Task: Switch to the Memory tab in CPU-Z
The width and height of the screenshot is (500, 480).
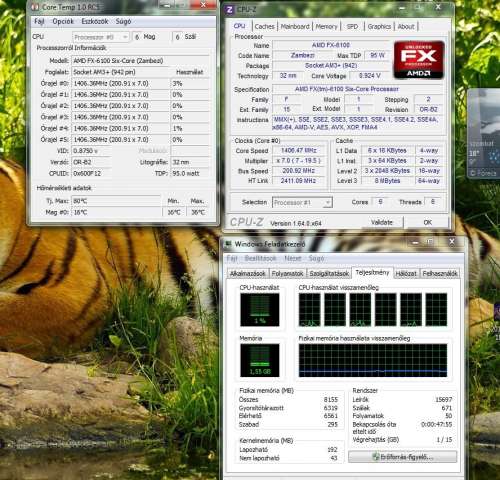Action: [x=326, y=26]
